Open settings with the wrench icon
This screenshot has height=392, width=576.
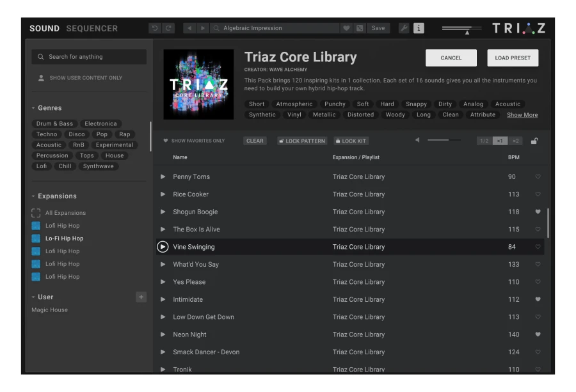(x=404, y=28)
